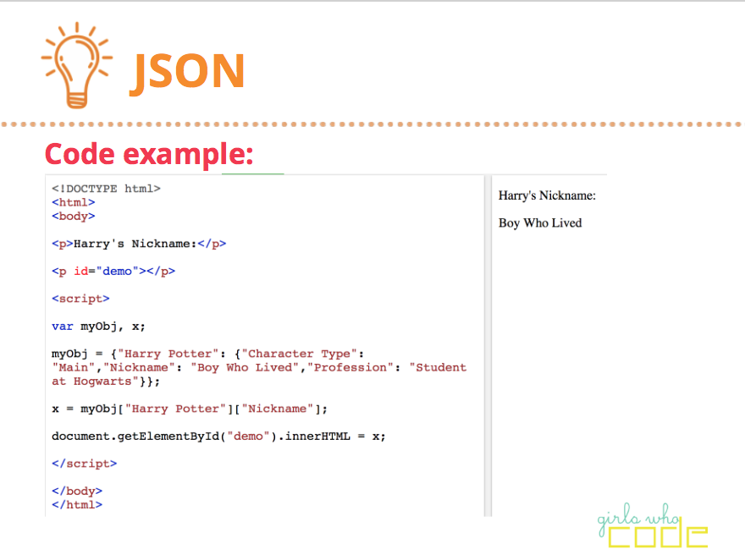Image resolution: width=745 pixels, height=560 pixels.
Task: Click the 'myObj = {"Harry Potter"' line
Action: pyautogui.click(x=207, y=354)
